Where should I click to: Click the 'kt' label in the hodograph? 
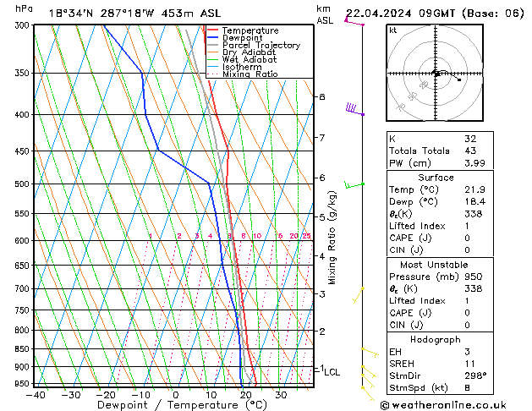(x=393, y=30)
